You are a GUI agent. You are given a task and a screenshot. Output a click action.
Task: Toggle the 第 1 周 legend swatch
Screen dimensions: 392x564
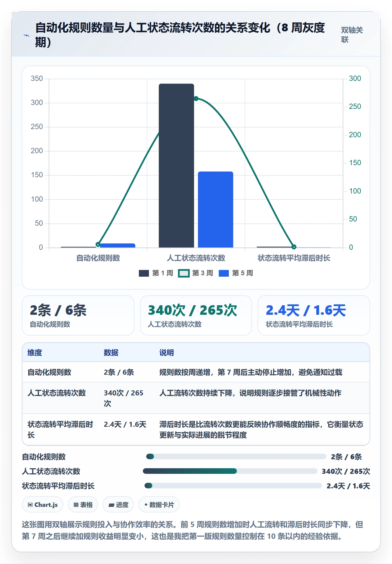(144, 273)
